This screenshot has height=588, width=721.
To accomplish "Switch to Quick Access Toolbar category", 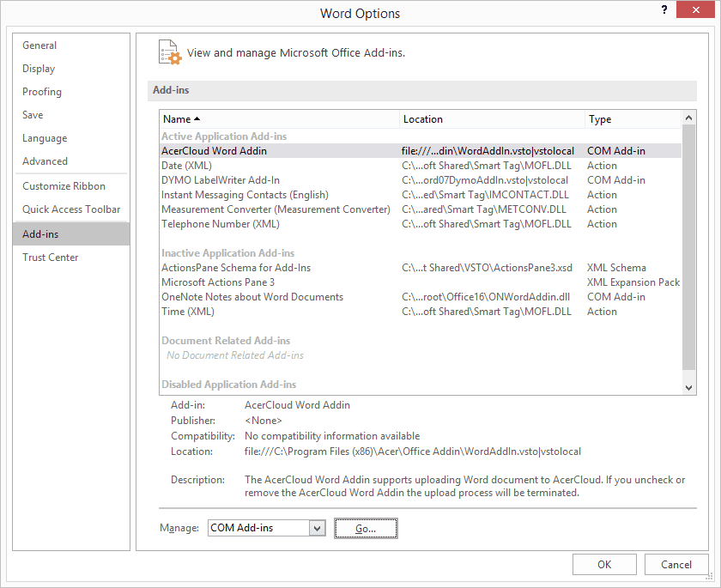I will tap(71, 209).
